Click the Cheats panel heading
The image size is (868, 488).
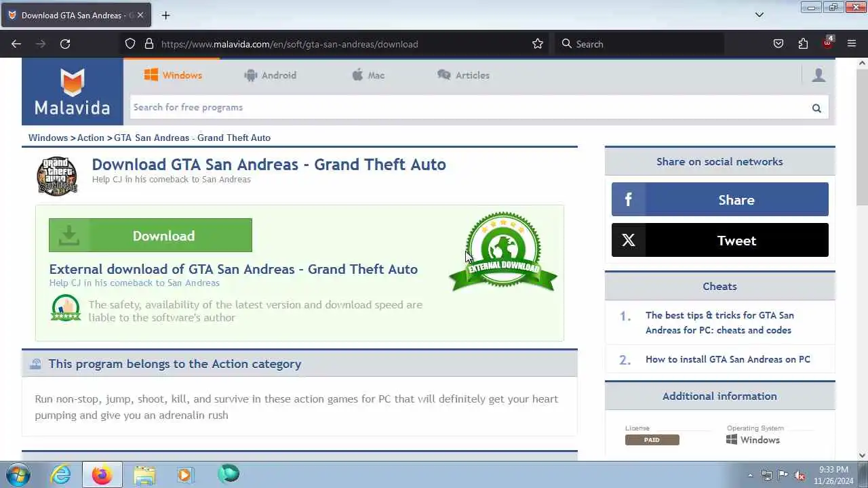719,286
